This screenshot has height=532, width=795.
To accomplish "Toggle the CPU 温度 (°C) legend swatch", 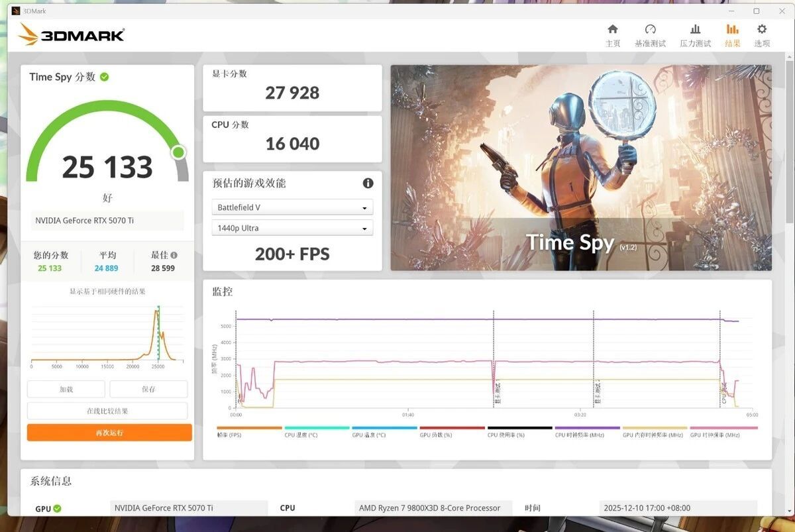I will (317, 428).
